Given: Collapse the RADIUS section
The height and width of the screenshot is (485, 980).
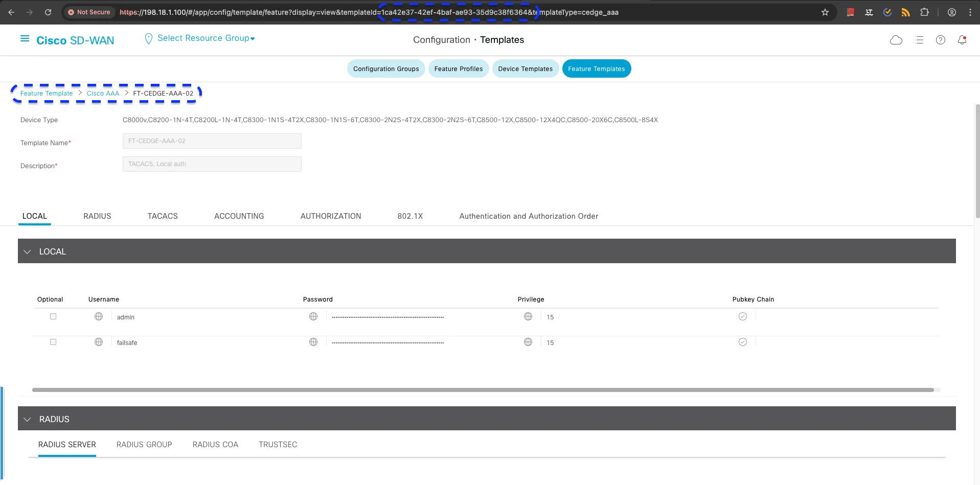Looking at the screenshot, I should coord(27,419).
